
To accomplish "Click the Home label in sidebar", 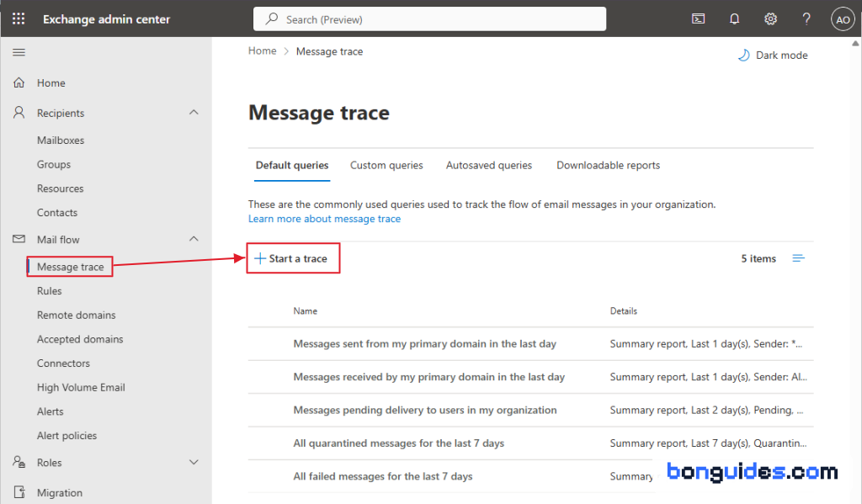I will (51, 83).
